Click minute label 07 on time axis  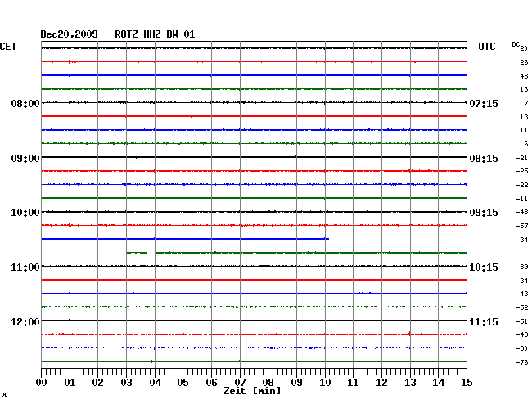pos(240,383)
